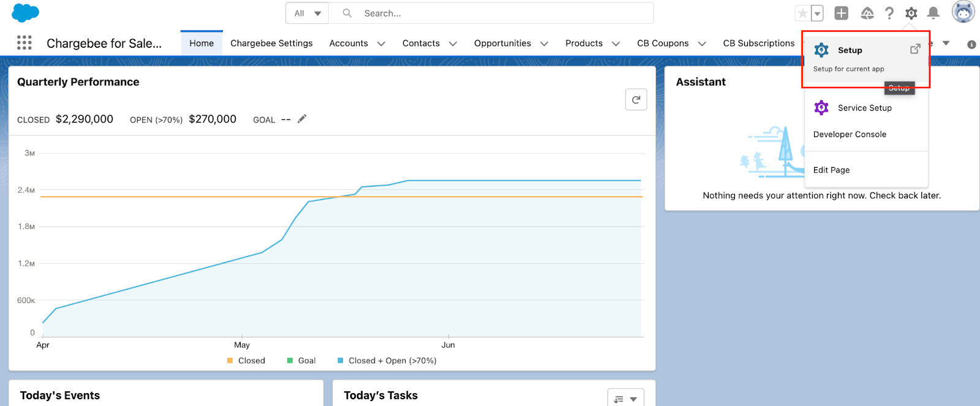The width and height of the screenshot is (980, 406).
Task: Open the Help question mark icon
Action: pos(889,13)
